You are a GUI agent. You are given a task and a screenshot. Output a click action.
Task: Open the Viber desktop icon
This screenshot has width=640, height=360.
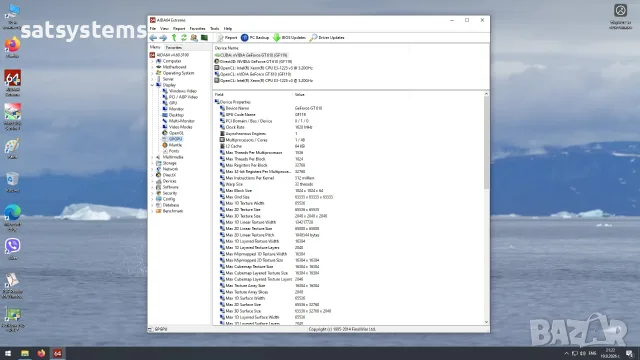point(13,249)
